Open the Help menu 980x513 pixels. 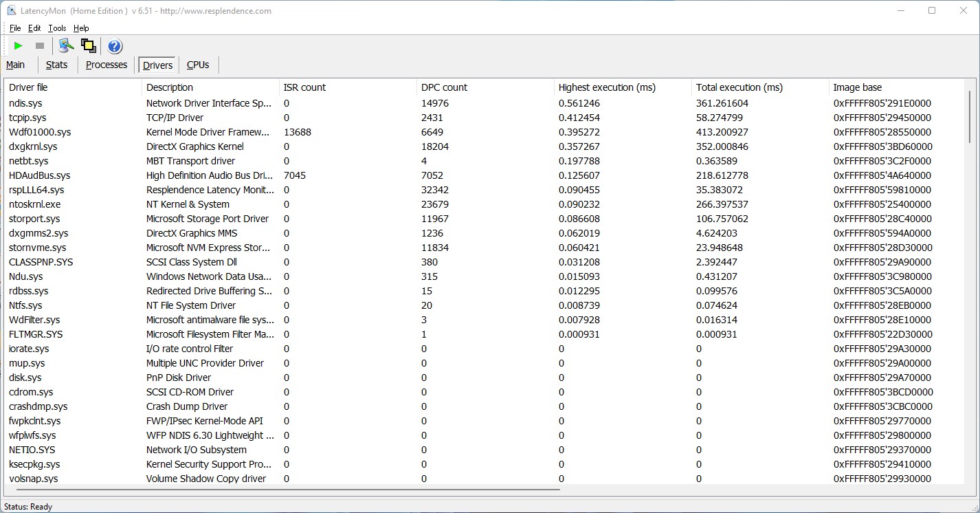click(81, 28)
